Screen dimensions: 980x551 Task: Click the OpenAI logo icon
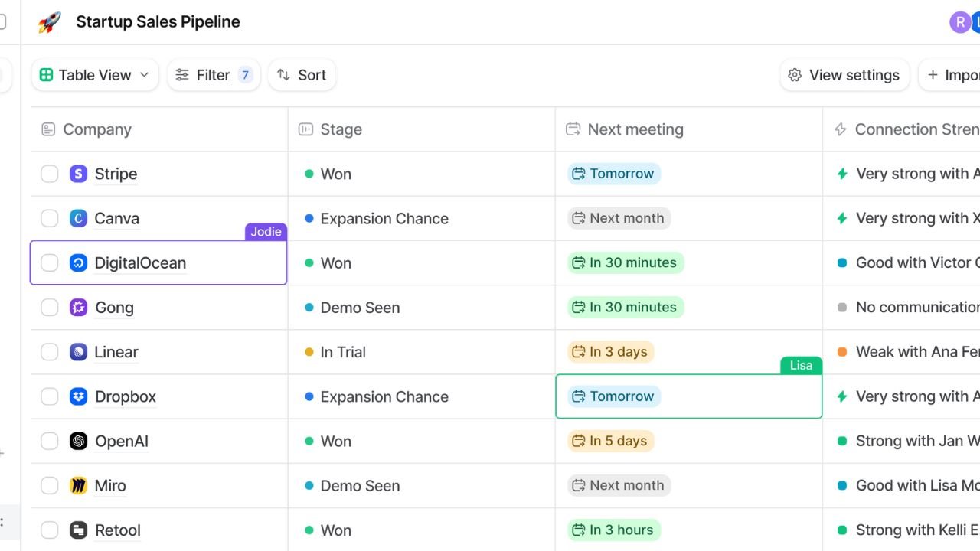pos(77,441)
